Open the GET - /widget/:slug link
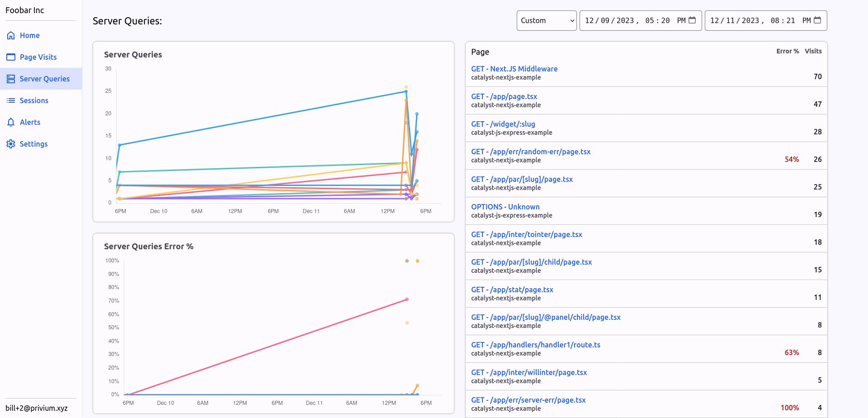 coord(503,124)
